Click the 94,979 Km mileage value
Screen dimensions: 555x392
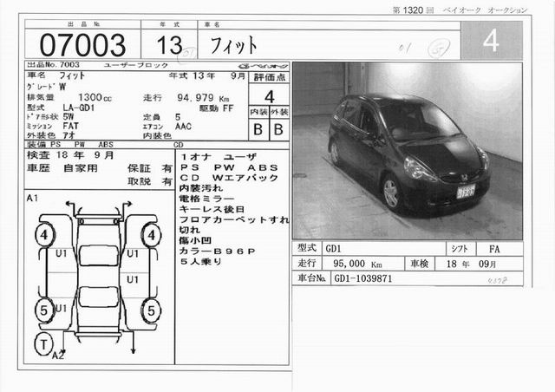click(203, 98)
